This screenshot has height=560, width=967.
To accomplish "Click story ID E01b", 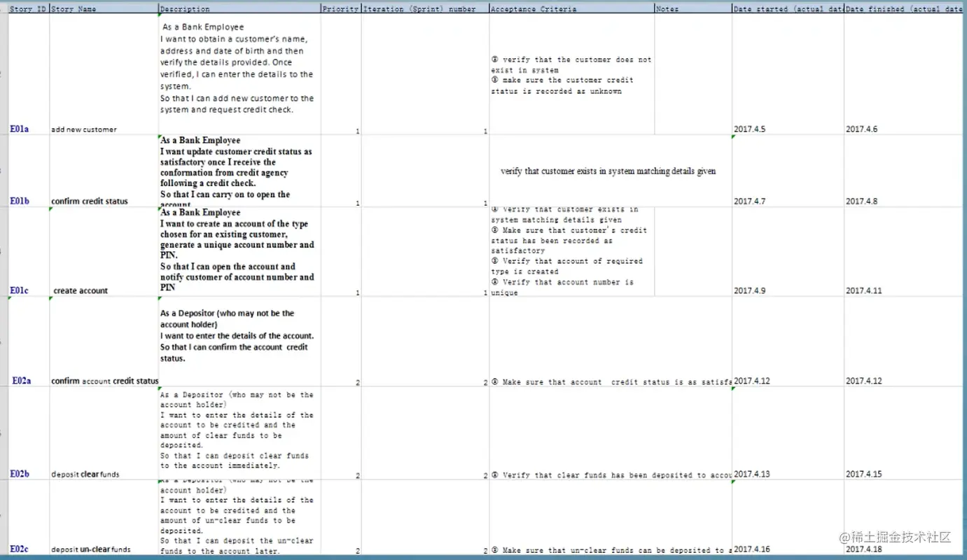I will (x=20, y=201).
